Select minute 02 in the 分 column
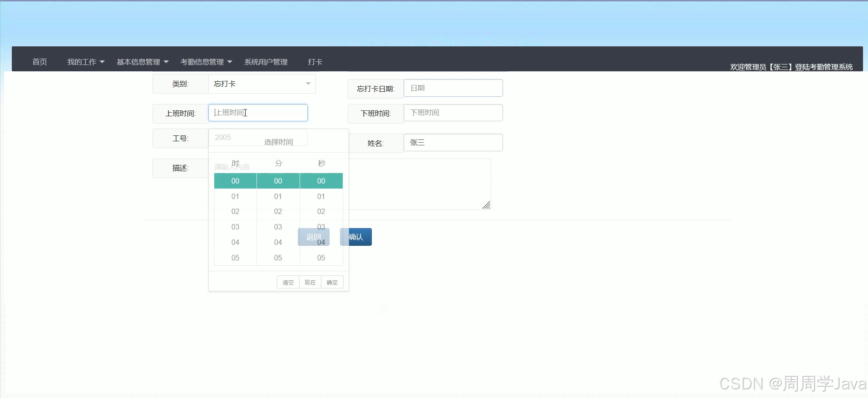This screenshot has height=398, width=868. [x=278, y=211]
